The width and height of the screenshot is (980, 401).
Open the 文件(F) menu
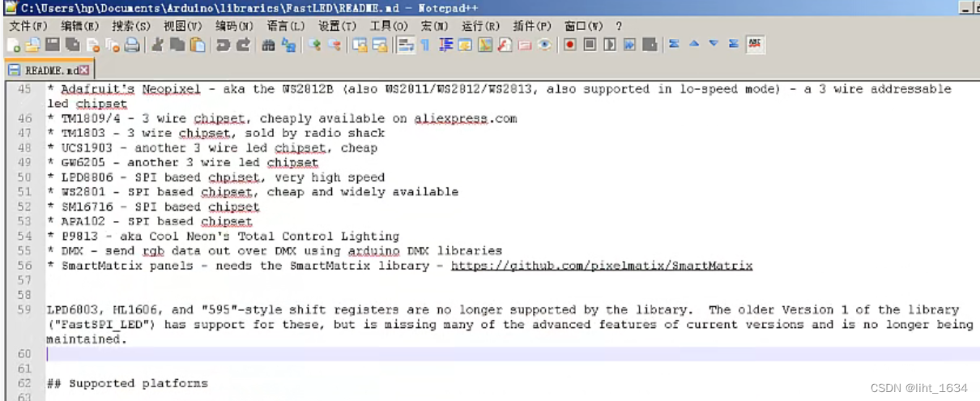[28, 26]
